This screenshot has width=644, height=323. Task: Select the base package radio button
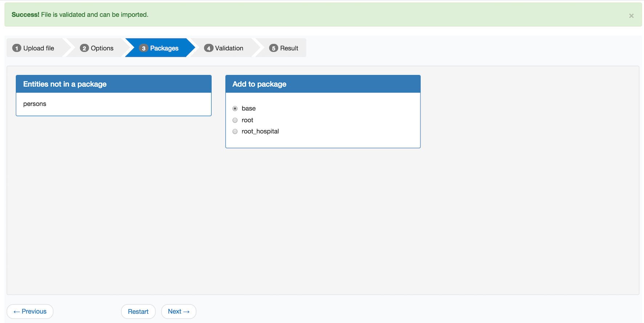[235, 108]
